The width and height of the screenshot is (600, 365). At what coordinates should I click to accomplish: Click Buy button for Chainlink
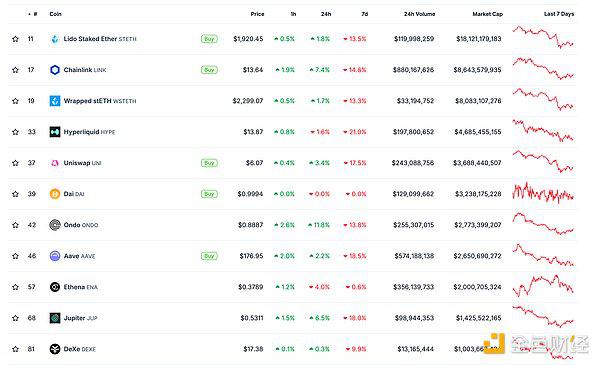tap(209, 70)
